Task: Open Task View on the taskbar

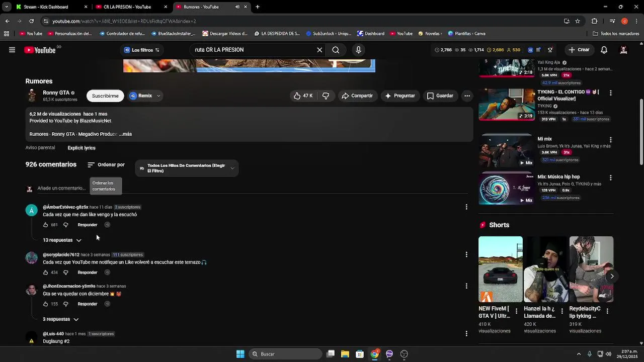Action: click(x=331, y=354)
